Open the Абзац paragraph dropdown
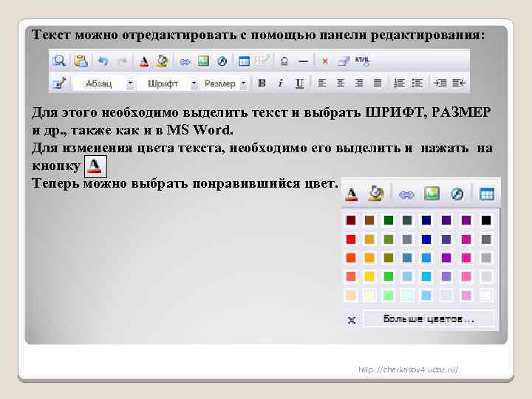 105,83
